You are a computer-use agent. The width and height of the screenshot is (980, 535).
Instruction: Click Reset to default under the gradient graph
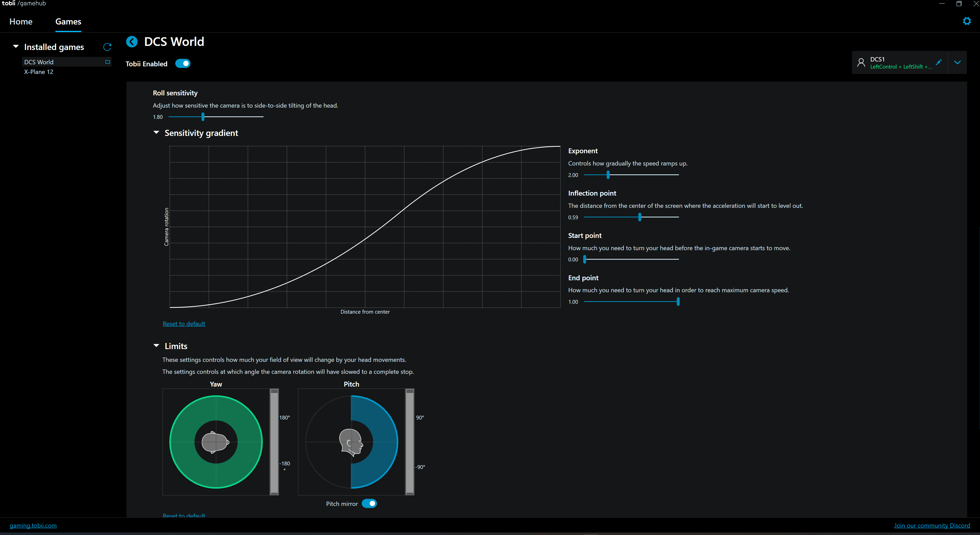(x=184, y=324)
